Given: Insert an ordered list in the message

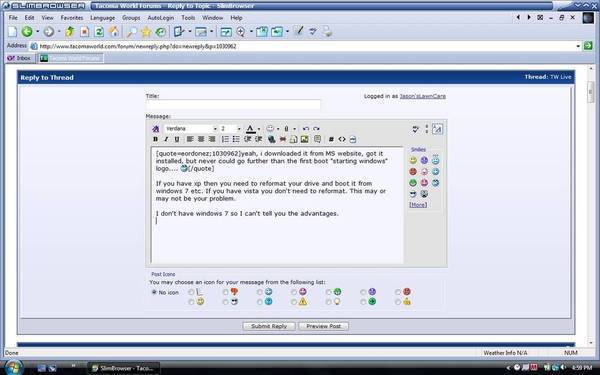Looking at the screenshot, I should coord(225,139).
